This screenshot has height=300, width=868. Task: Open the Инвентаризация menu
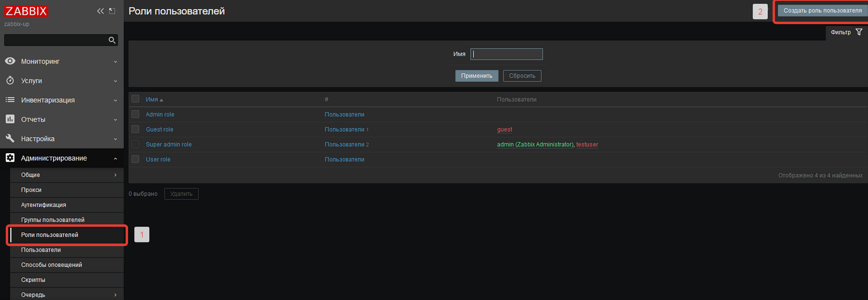coord(62,100)
